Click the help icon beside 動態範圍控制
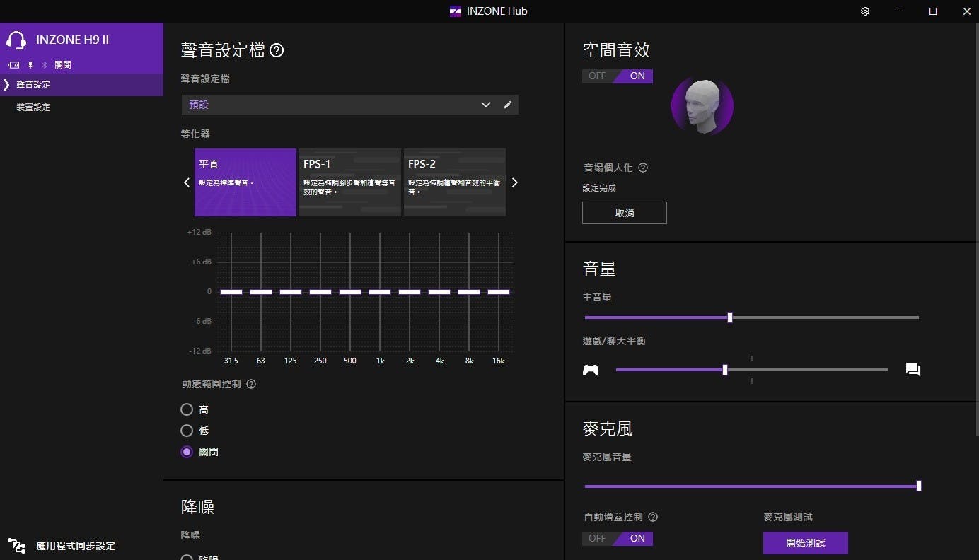 [x=251, y=384]
